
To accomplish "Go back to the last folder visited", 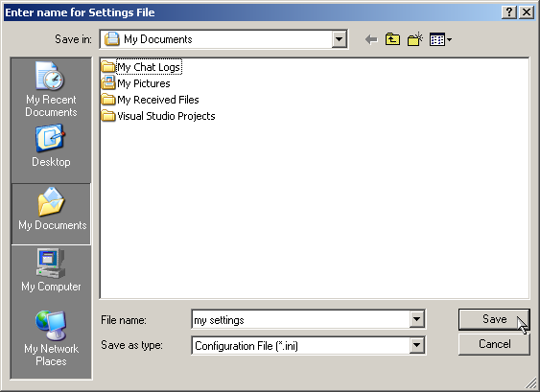I will pos(371,39).
